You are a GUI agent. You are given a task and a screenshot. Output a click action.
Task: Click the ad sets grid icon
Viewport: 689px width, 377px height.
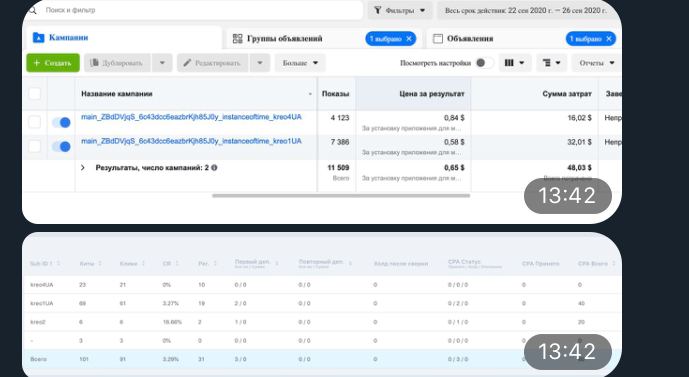[237, 39]
